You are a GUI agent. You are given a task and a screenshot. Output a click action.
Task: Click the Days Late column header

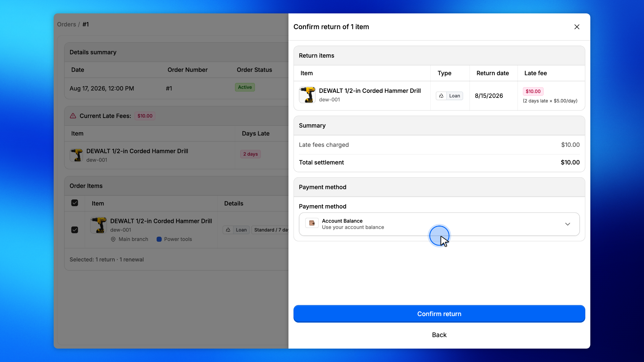click(256, 133)
